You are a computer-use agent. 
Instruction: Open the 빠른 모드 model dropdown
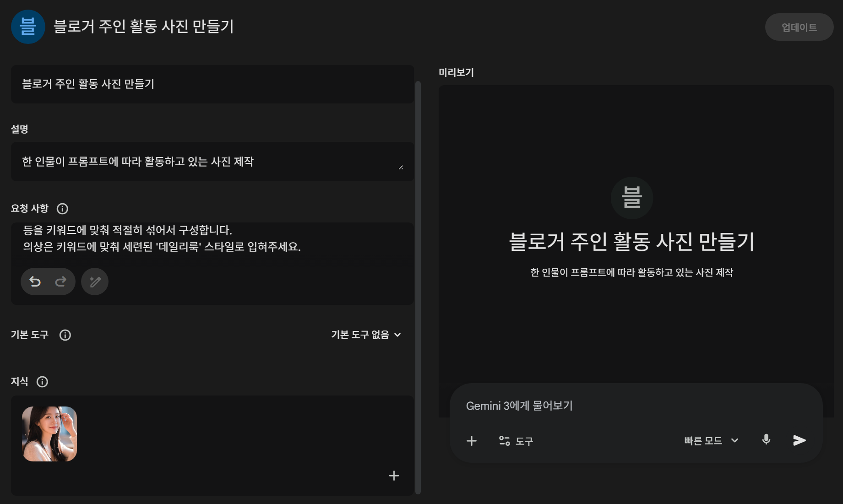pos(711,440)
